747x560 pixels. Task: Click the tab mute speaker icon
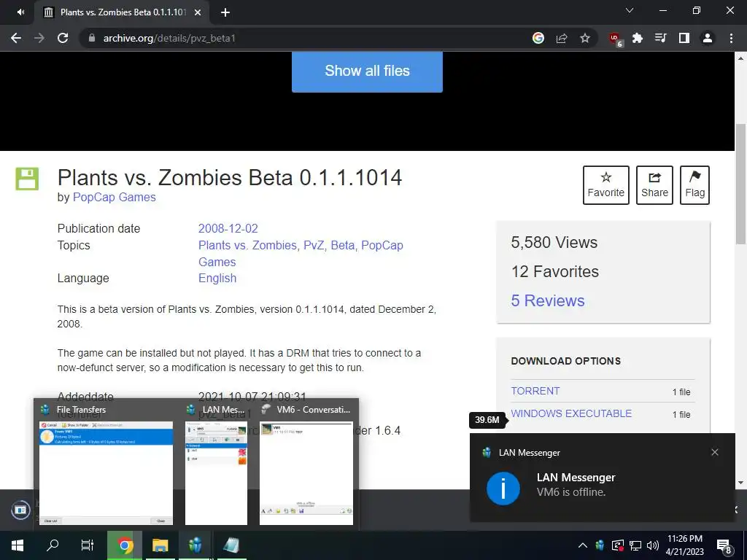(x=20, y=12)
